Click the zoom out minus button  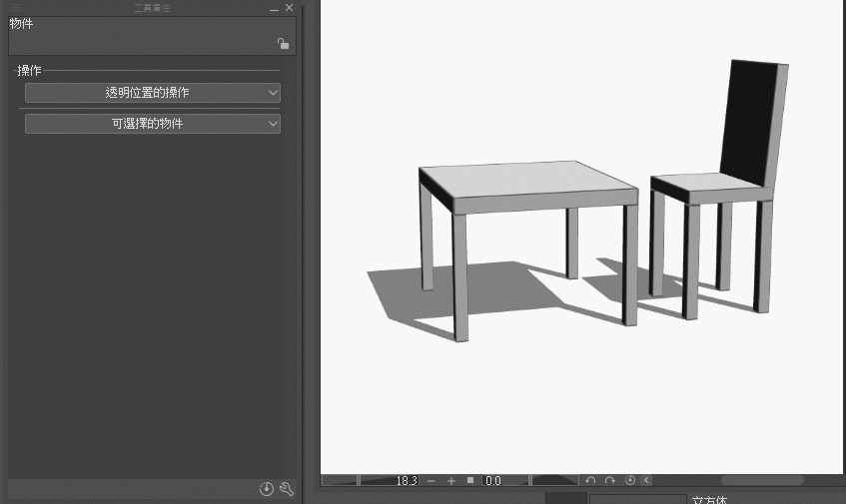(x=430, y=480)
